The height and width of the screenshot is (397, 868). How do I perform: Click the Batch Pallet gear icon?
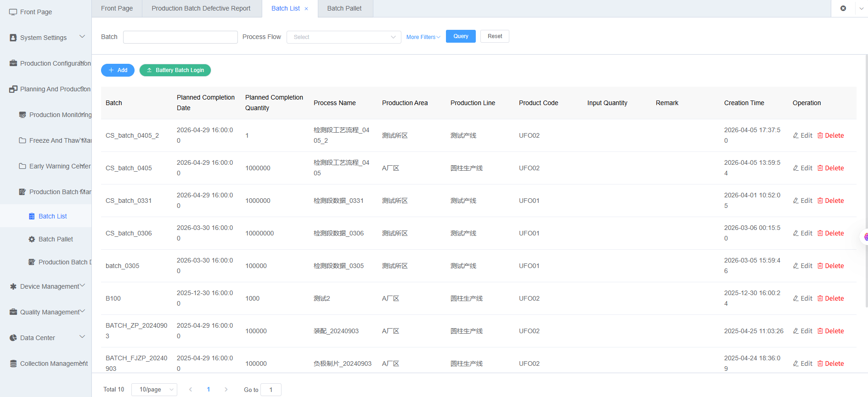point(32,239)
